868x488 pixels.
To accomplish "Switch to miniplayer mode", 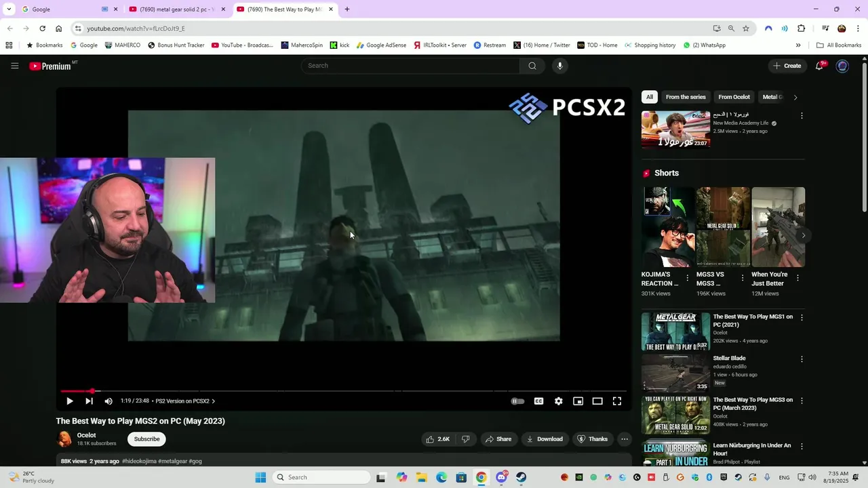I will (578, 401).
